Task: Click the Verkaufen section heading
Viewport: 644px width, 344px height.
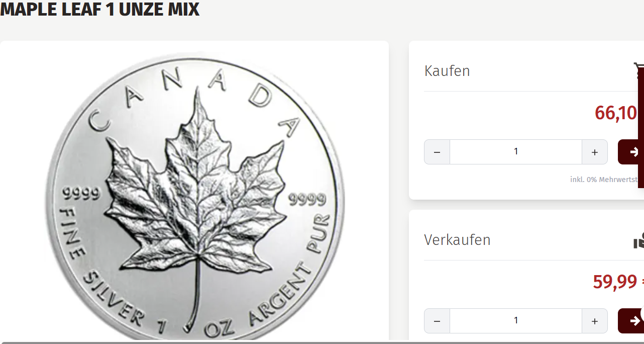Action: click(457, 240)
